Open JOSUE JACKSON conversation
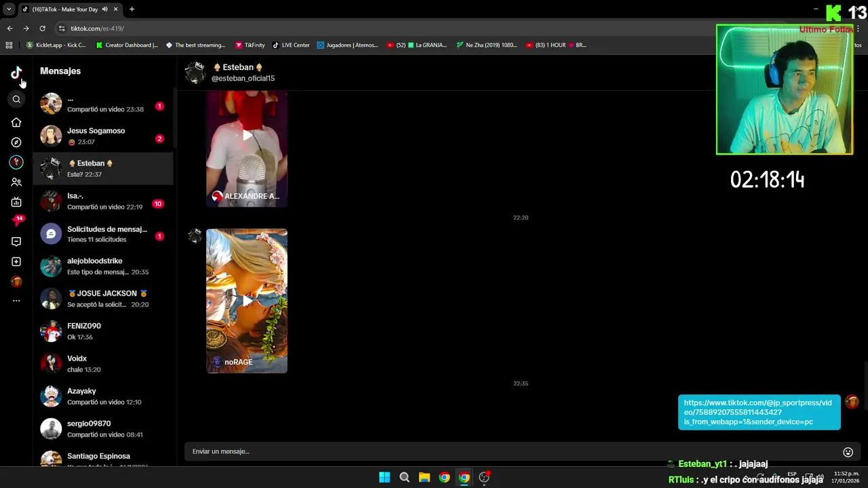This screenshot has height=488, width=868. coord(103,299)
